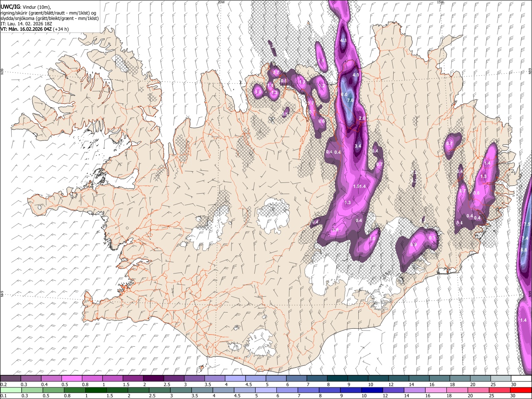Pick the pale green 0.1 swatch on rain scale
The height and width of the screenshot is (399, 532).
coord(10,390)
